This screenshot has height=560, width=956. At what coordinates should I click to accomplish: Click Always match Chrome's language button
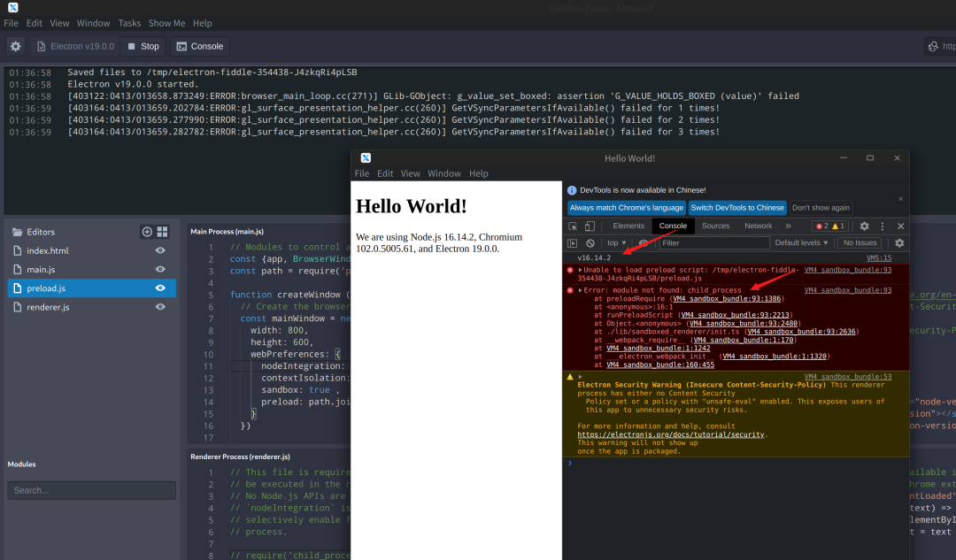[626, 208]
